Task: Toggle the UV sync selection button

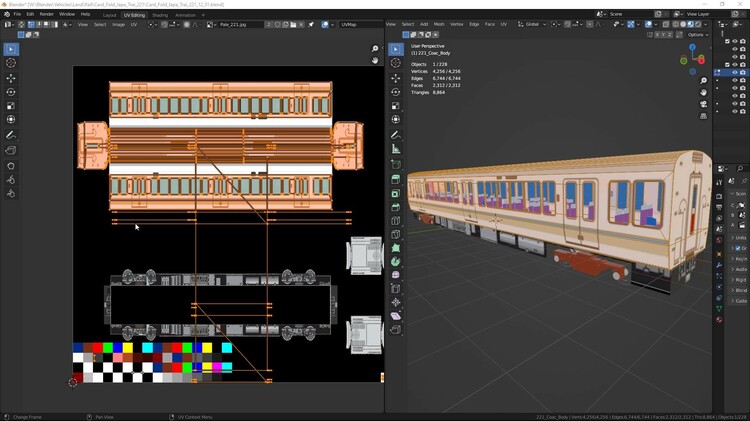Action: pyautogui.click(x=21, y=24)
